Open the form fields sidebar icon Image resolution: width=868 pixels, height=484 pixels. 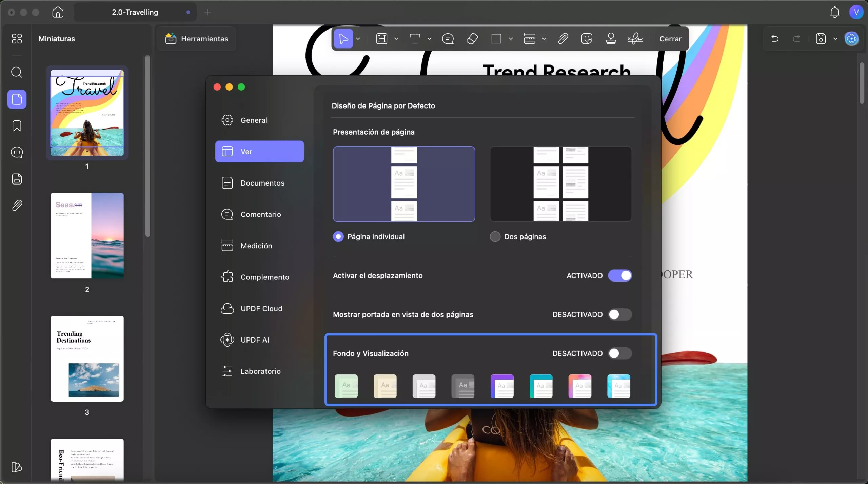[17, 179]
